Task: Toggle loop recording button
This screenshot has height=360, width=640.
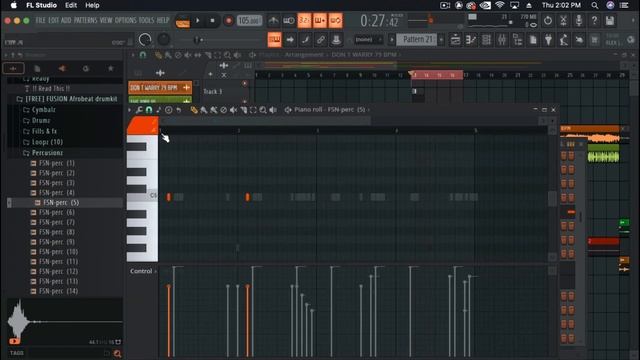Action: coord(336,20)
